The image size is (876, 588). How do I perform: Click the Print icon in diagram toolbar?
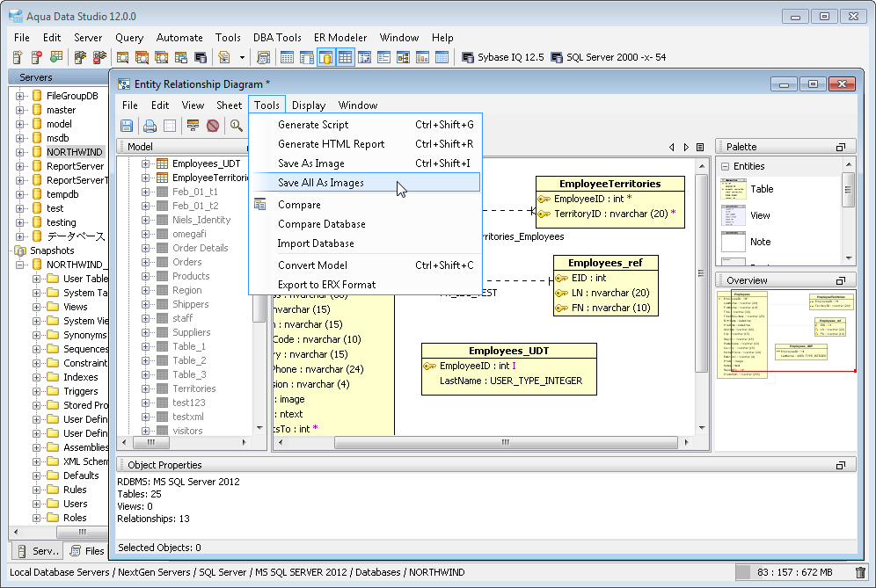tap(150, 126)
